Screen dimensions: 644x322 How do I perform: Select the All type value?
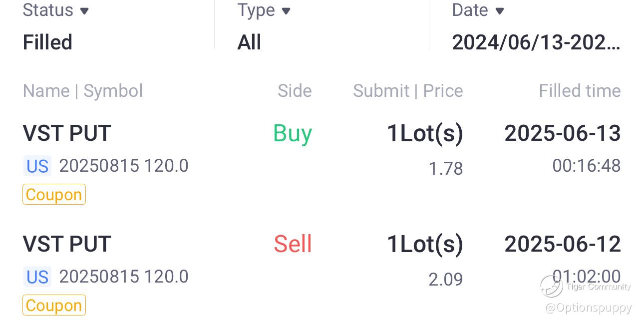pyautogui.click(x=249, y=42)
